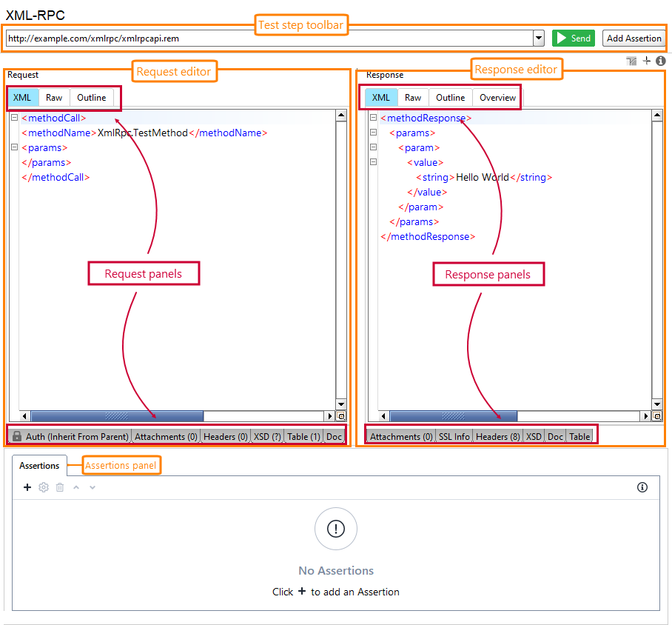The width and height of the screenshot is (672, 625).
Task: Click the Add Assertion button
Action: pyautogui.click(x=634, y=39)
